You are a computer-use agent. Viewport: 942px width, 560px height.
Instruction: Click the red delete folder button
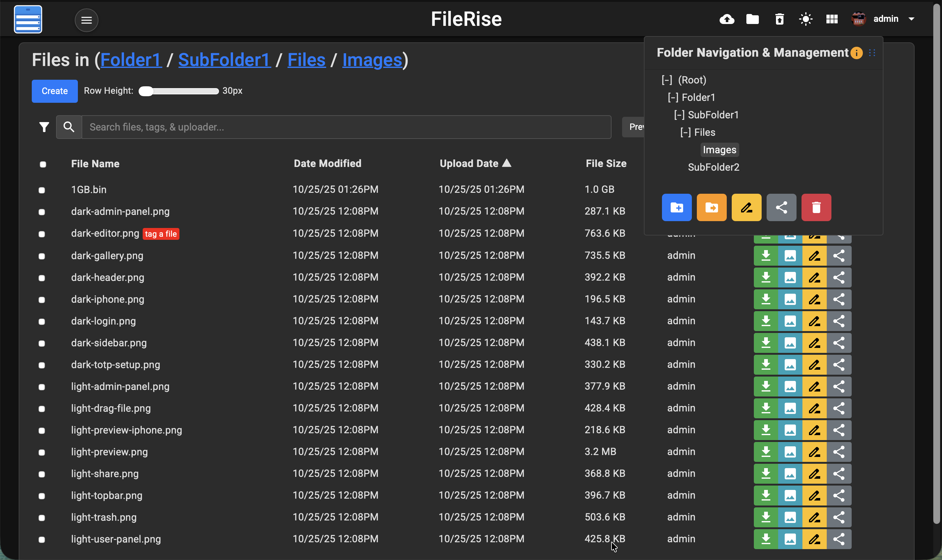[816, 207]
